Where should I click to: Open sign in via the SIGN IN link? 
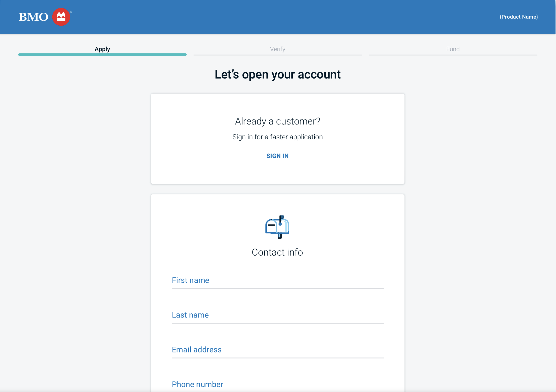coord(278,156)
